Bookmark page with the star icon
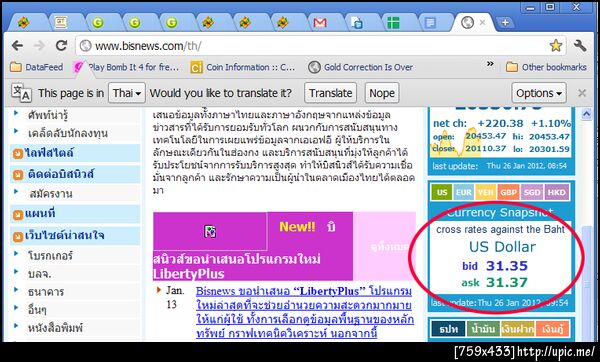The width and height of the screenshot is (600, 362). [556, 46]
